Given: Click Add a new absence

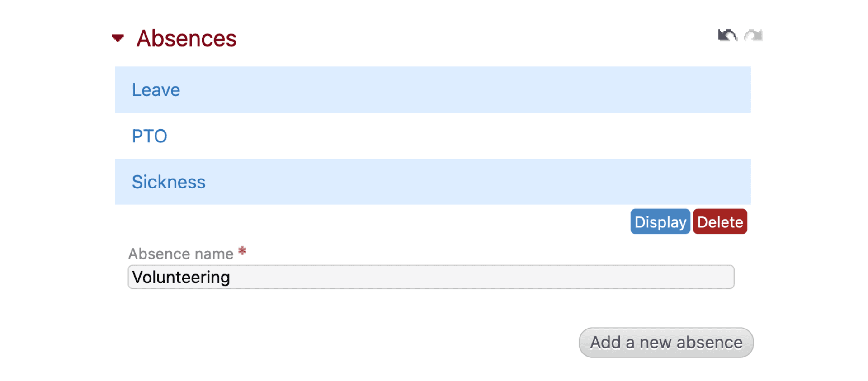Looking at the screenshot, I should (x=665, y=342).
